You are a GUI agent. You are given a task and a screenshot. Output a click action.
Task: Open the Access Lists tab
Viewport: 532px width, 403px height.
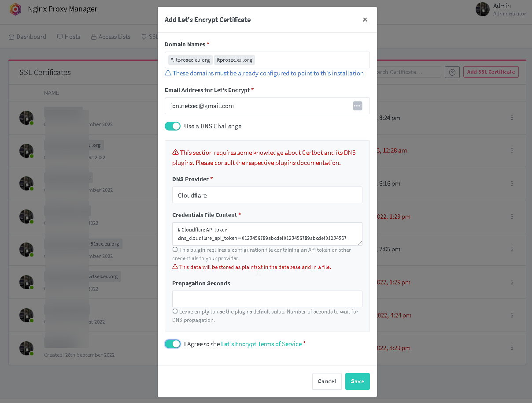(111, 37)
